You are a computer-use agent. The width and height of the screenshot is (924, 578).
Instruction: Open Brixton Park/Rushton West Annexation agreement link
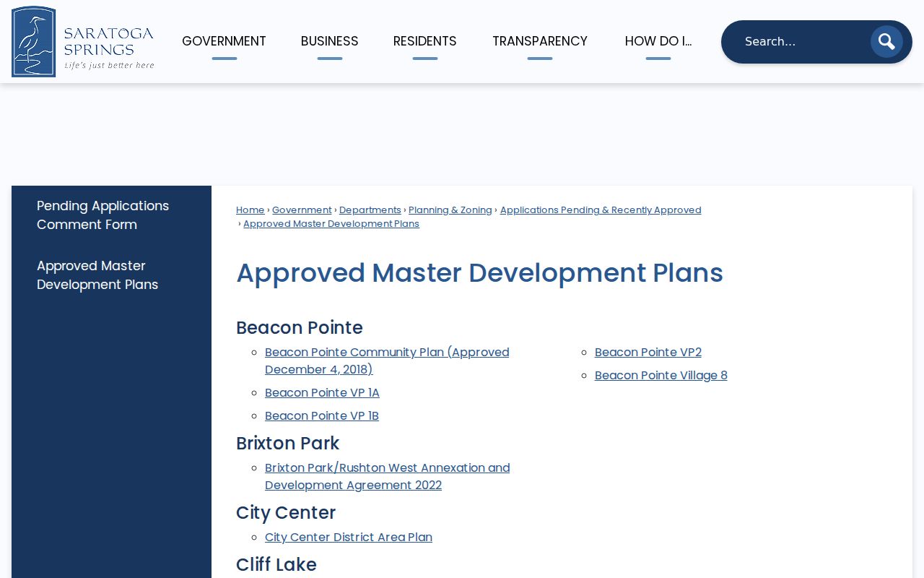[x=388, y=477]
